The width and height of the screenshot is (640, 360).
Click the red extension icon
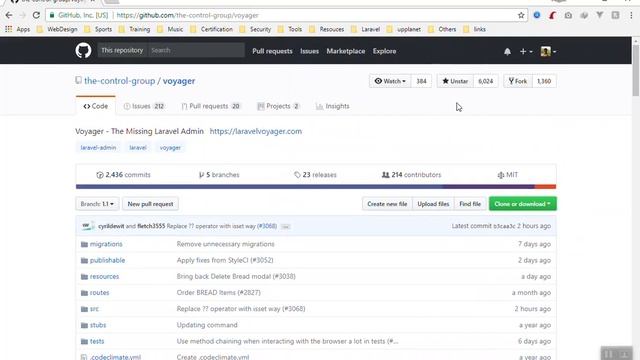pos(552,16)
